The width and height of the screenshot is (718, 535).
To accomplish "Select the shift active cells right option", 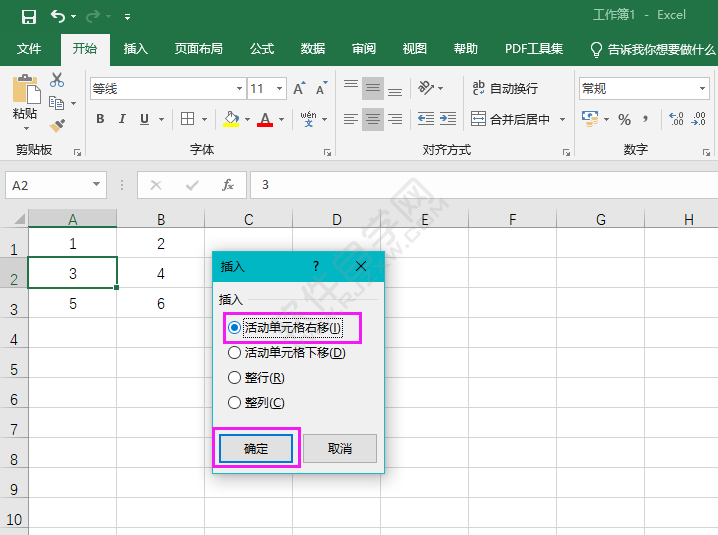I will 235,327.
